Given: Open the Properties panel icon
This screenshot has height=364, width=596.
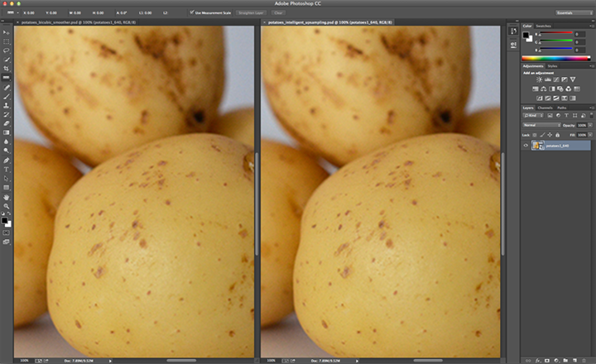Looking at the screenshot, I should tap(513, 45).
